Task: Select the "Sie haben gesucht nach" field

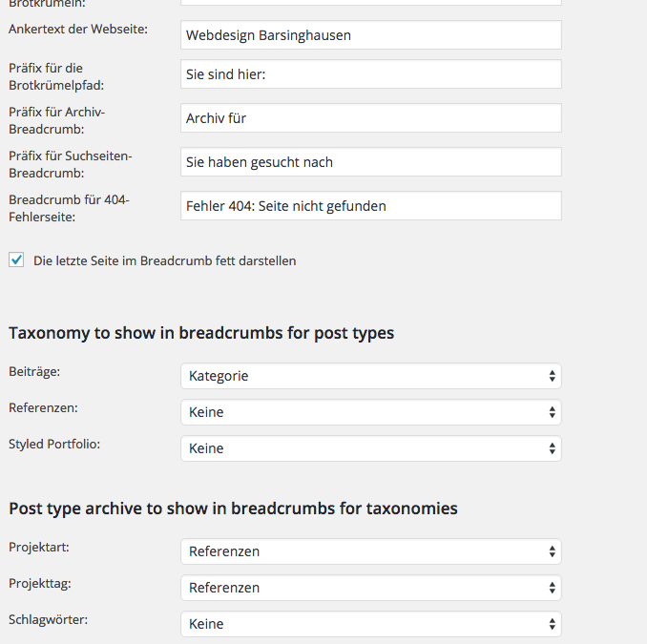Action: [370, 162]
